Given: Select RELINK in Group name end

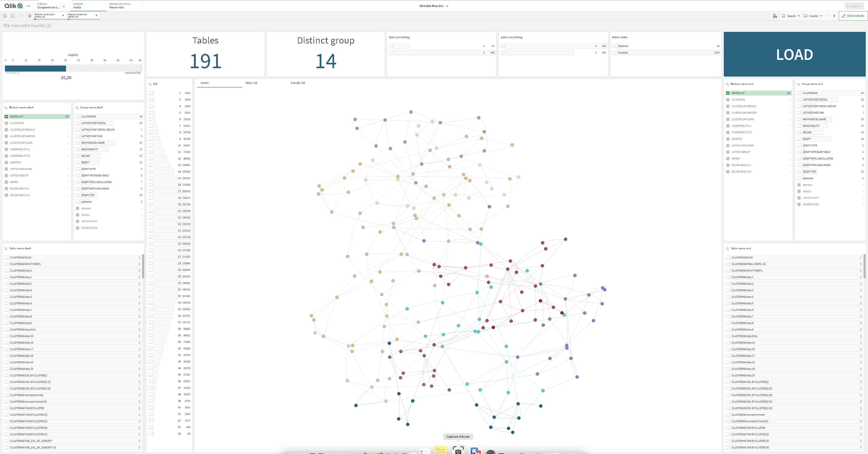Looking at the screenshot, I should click(830, 132).
